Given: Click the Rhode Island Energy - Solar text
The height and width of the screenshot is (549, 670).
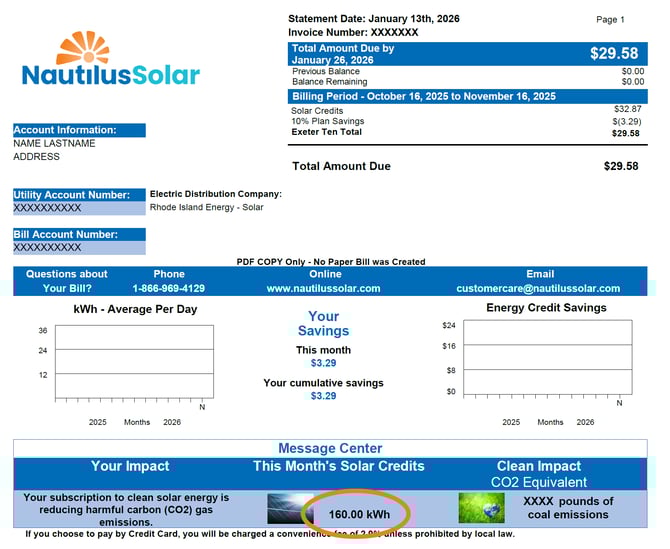Looking at the screenshot, I should click(206, 208).
